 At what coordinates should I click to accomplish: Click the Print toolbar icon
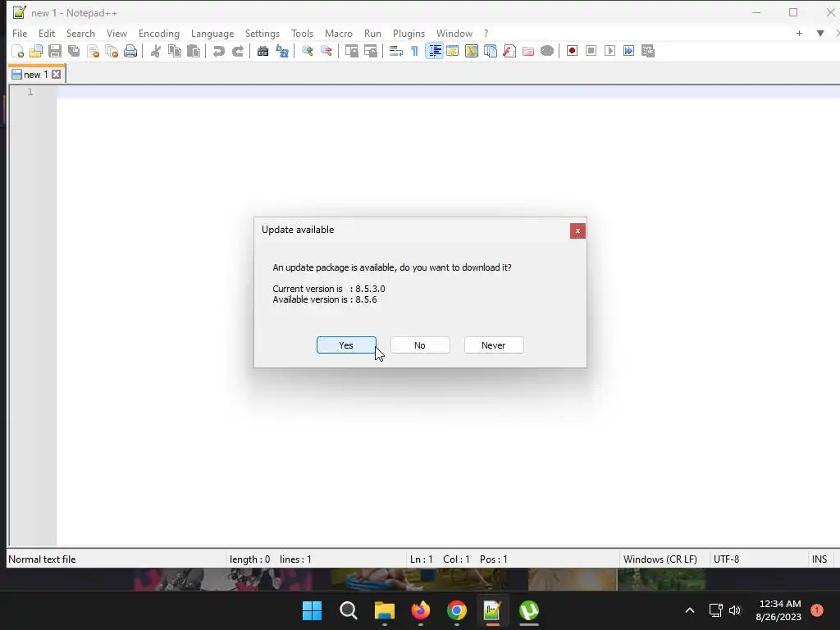(x=130, y=51)
